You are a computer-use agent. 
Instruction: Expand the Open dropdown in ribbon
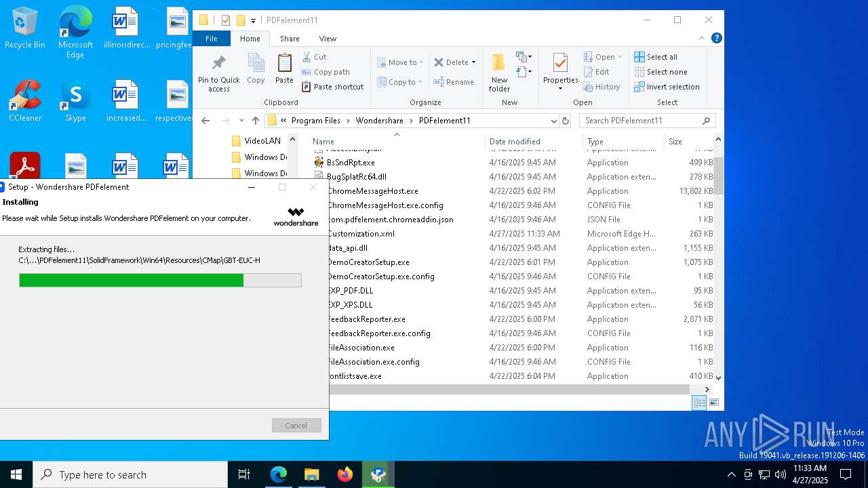click(x=620, y=57)
